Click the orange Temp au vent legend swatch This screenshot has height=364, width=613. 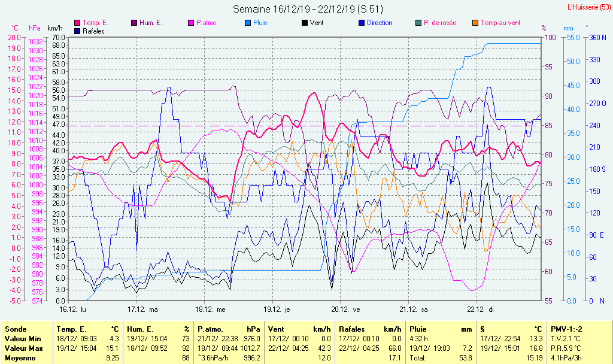pos(475,23)
